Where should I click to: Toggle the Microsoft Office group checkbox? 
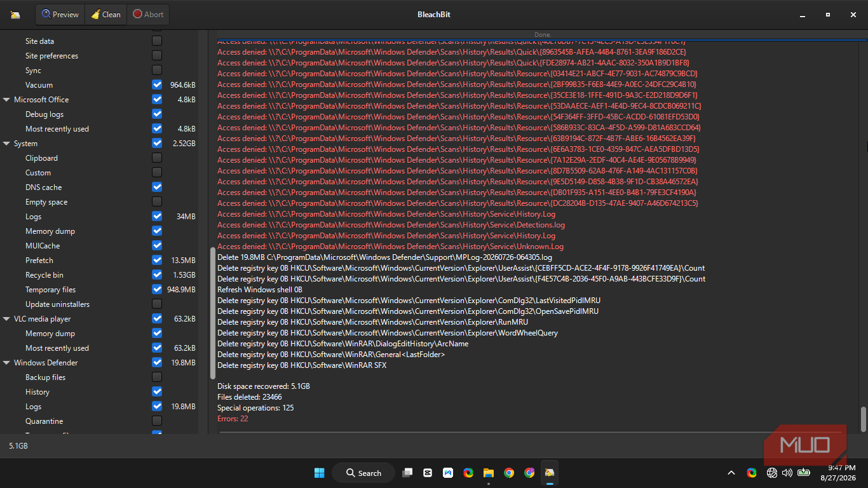[x=157, y=99]
